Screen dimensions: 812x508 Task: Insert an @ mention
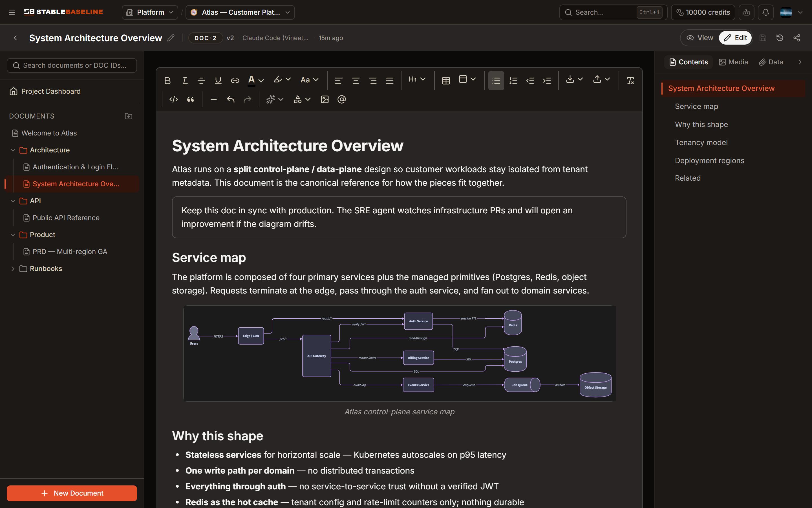[x=342, y=99]
